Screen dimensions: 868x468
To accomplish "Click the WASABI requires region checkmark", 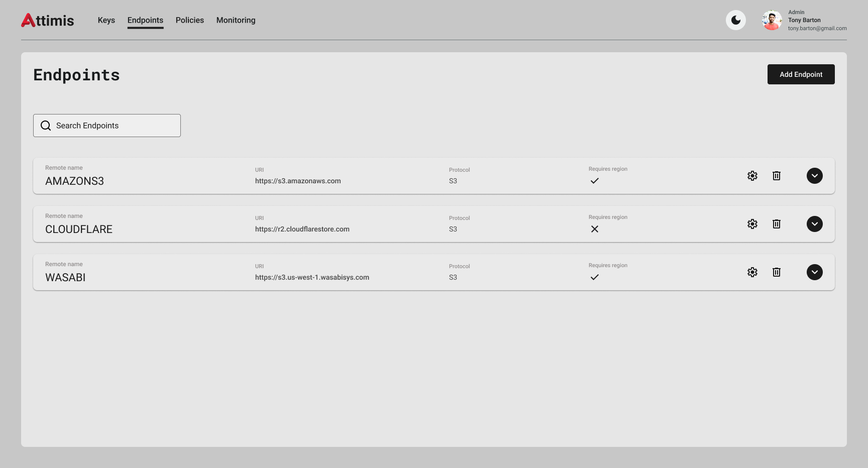I will point(594,277).
